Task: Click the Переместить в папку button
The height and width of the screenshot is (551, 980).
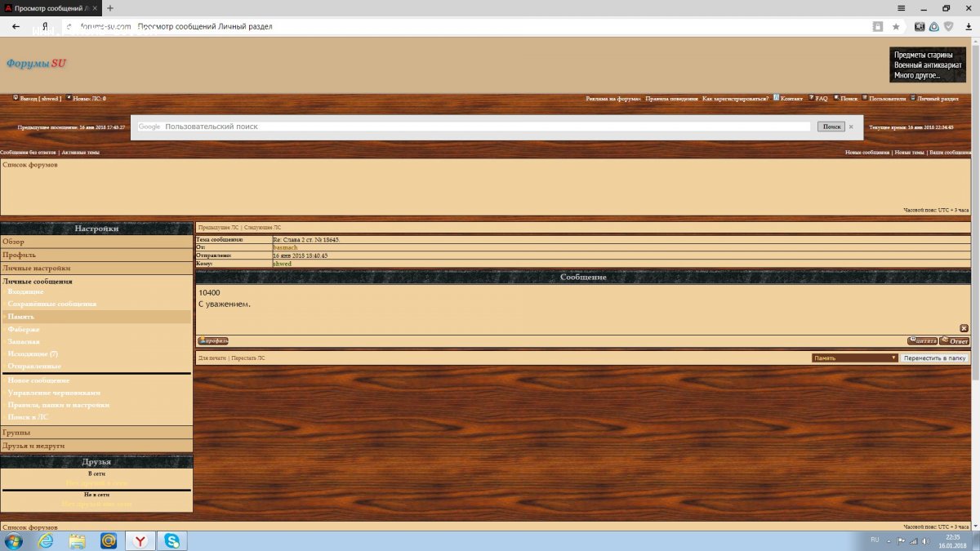Action: [934, 358]
